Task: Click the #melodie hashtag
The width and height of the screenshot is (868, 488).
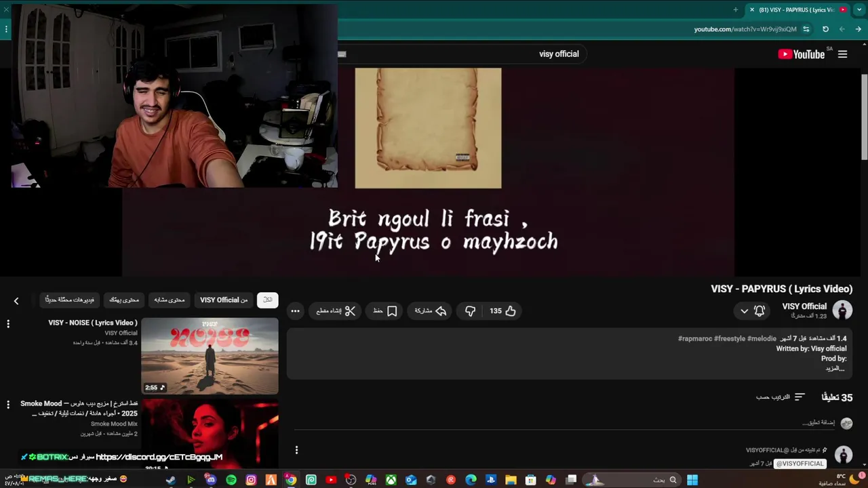Action: [x=762, y=338]
